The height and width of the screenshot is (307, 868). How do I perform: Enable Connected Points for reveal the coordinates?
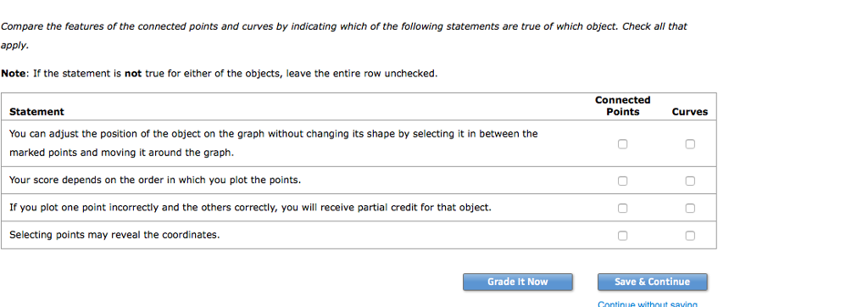(x=623, y=236)
